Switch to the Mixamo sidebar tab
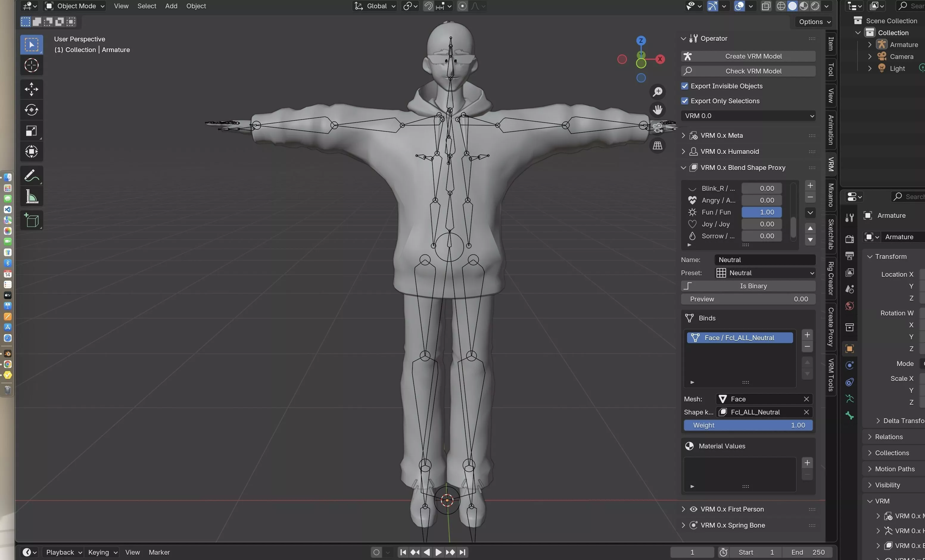Viewport: 925px width, 560px height. [x=831, y=195]
